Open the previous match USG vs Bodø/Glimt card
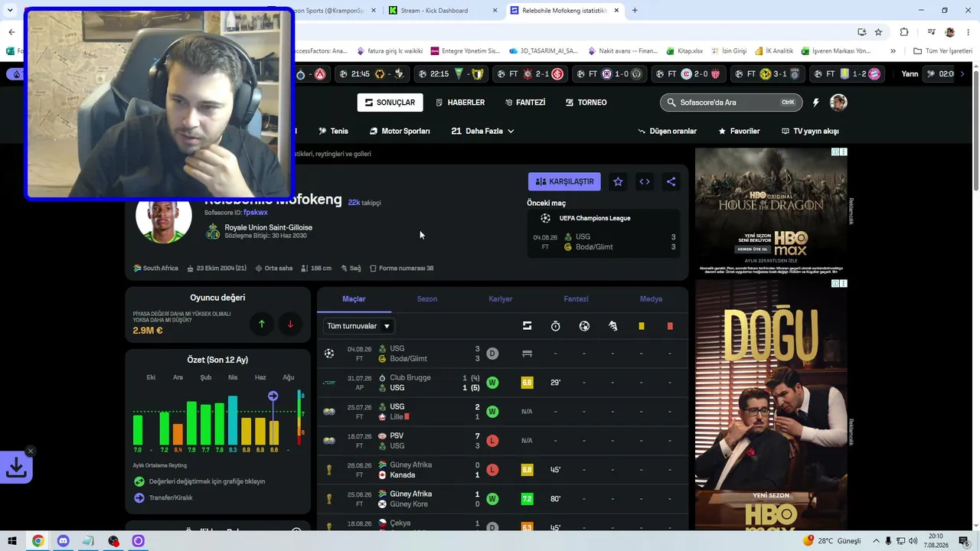 coord(603,233)
